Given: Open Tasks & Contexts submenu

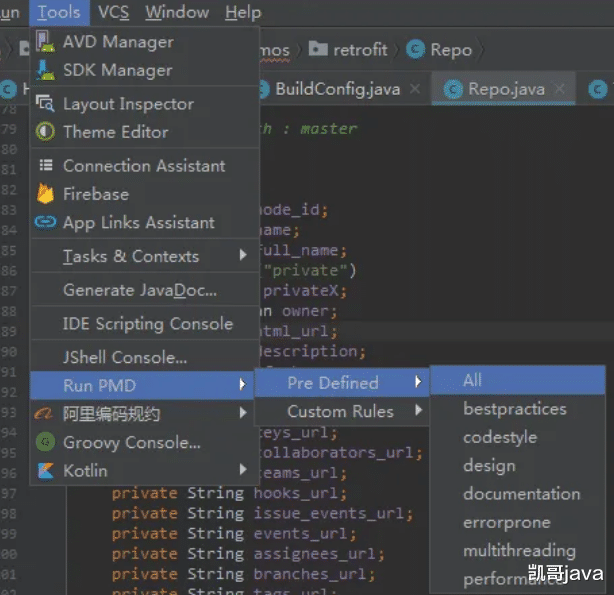Looking at the screenshot, I should [x=144, y=256].
